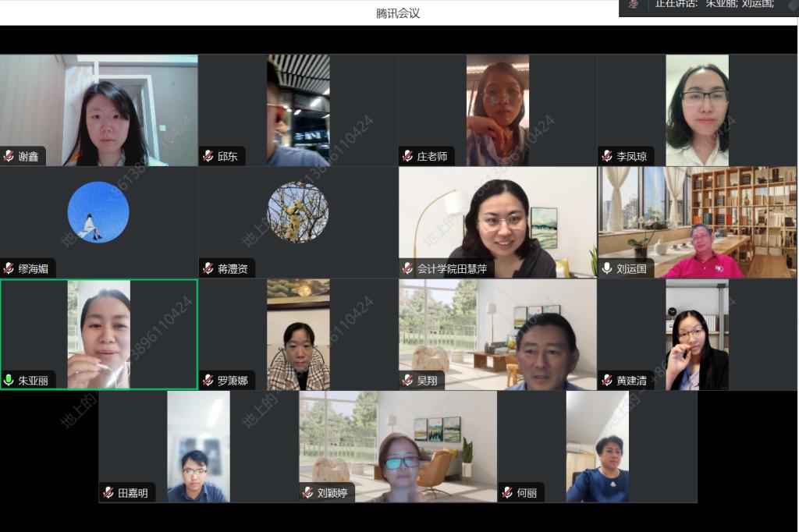This screenshot has width=799, height=532.
Task: Click the 正在讲话 speaker indicator text
Action: tap(675, 4)
